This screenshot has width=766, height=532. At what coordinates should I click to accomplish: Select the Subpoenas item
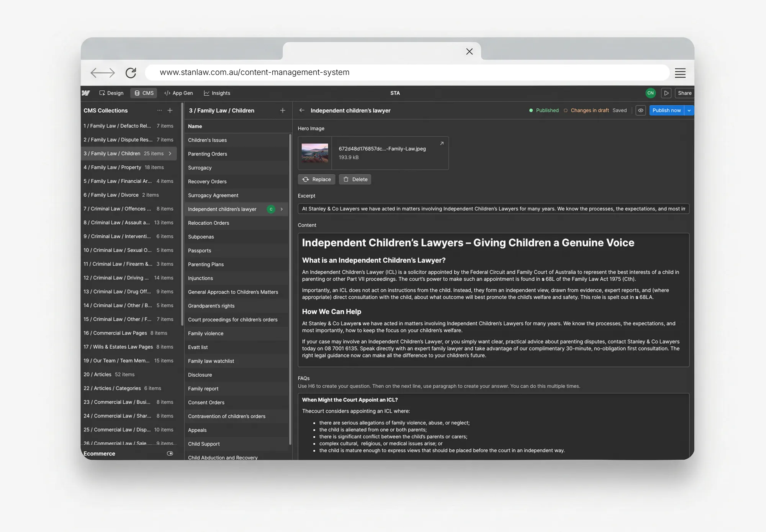point(236,237)
